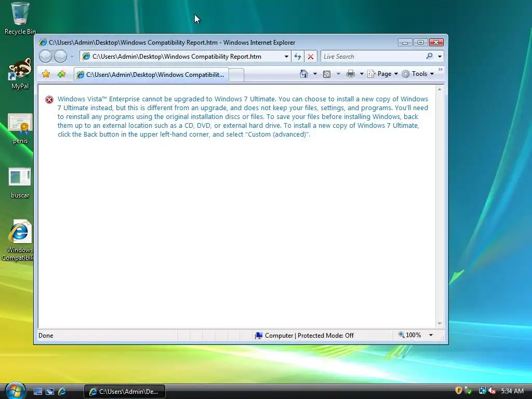
Task: Open the zoom level dropdown arrow
Action: point(431,335)
